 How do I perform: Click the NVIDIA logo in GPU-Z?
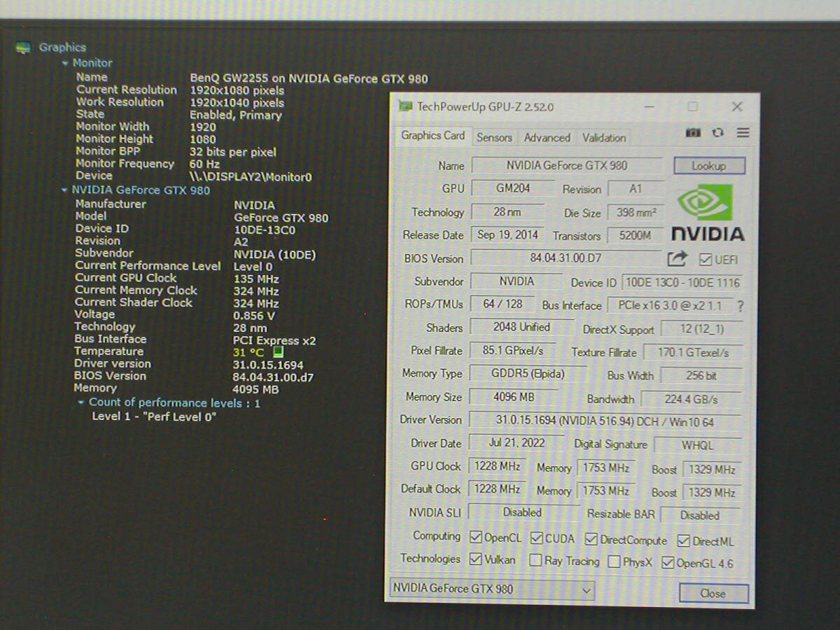[707, 213]
